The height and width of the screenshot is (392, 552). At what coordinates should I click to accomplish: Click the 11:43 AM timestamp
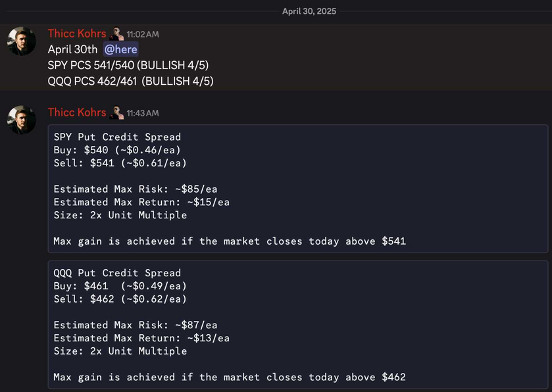pos(143,113)
